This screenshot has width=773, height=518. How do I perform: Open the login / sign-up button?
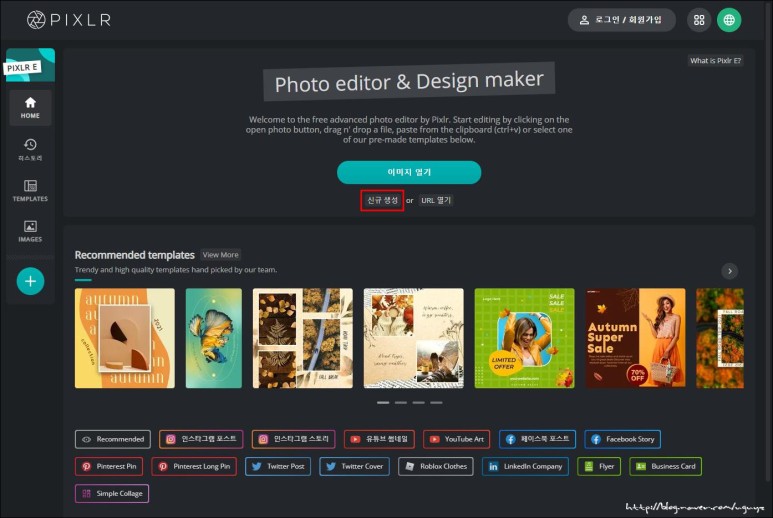621,20
